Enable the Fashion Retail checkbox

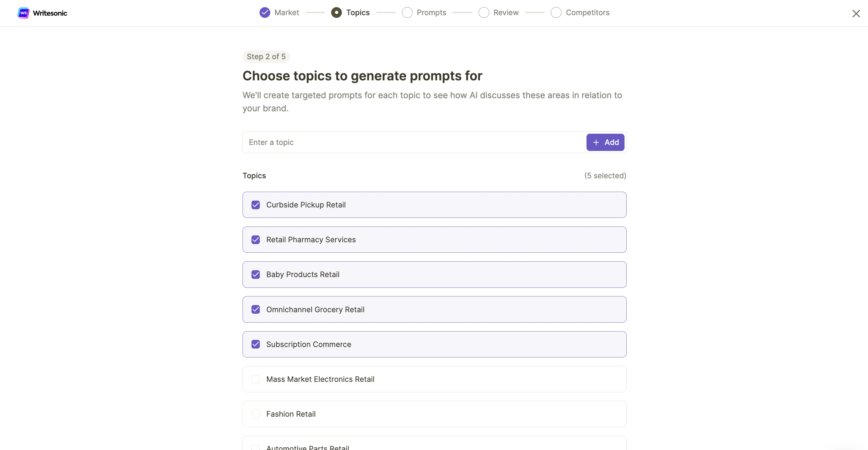coord(255,414)
